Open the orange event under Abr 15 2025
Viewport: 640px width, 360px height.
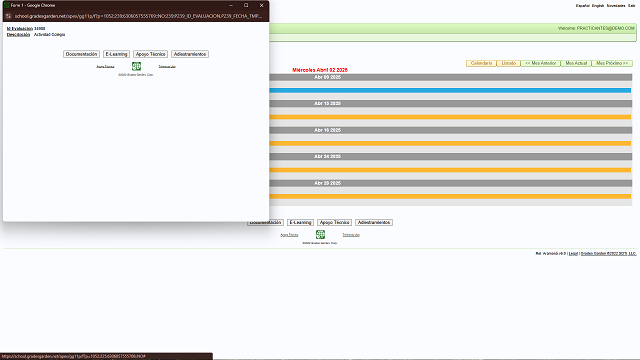point(450,117)
